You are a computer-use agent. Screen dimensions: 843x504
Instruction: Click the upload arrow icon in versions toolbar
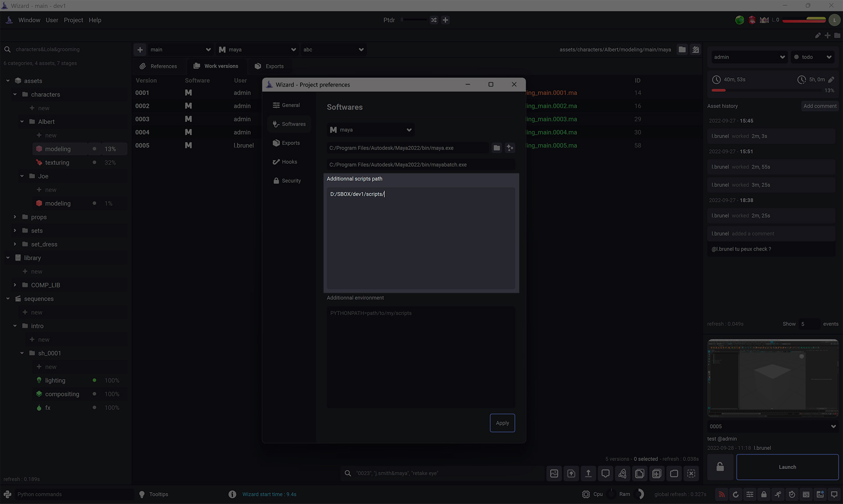(x=588, y=473)
